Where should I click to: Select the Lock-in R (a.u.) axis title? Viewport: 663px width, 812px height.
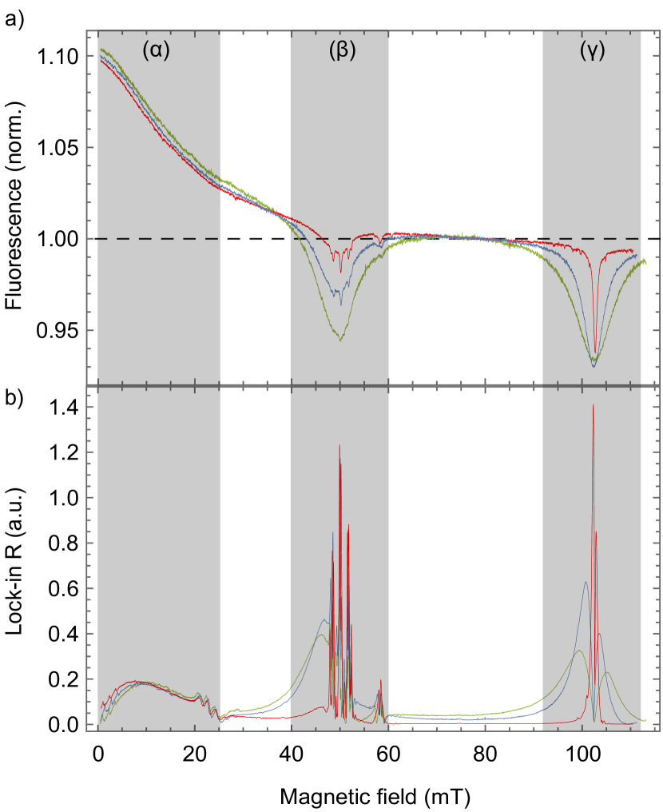(14, 561)
